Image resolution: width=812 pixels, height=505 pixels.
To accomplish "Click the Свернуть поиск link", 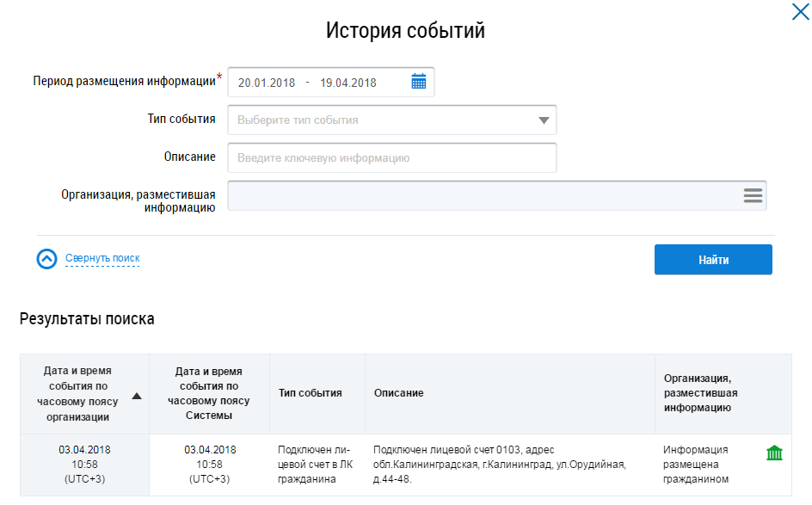I will point(102,258).
